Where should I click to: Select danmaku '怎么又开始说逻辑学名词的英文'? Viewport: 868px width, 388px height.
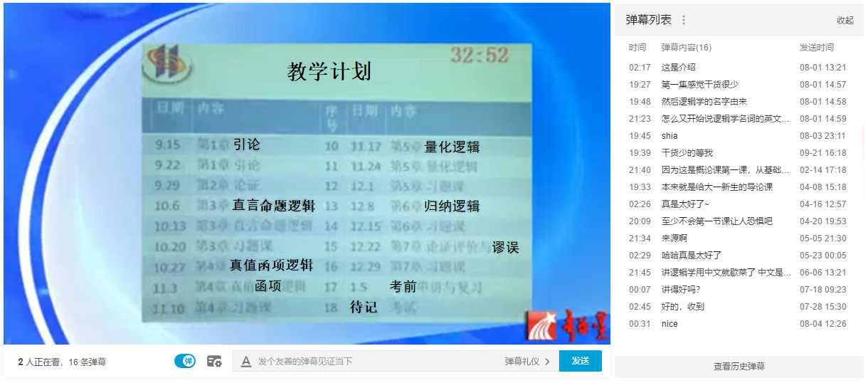tap(725, 119)
